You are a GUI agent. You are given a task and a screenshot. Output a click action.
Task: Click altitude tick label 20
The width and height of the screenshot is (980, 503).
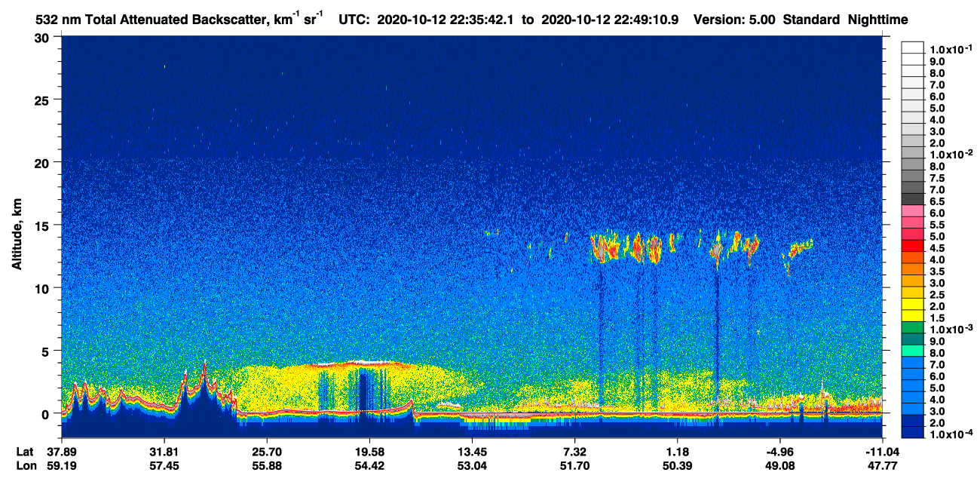44,162
